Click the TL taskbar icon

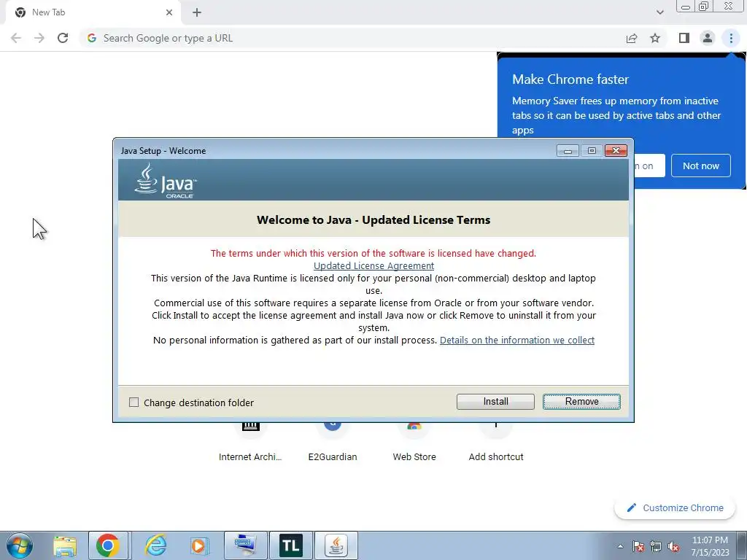click(290, 545)
